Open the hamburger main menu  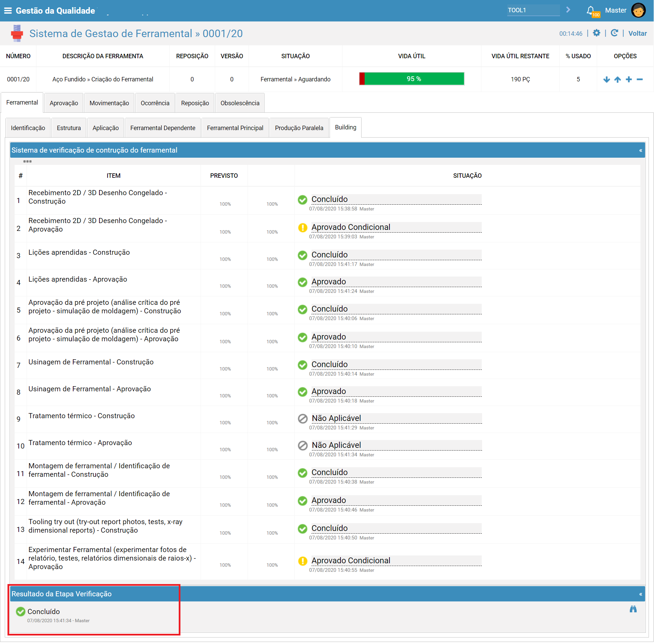click(x=8, y=11)
